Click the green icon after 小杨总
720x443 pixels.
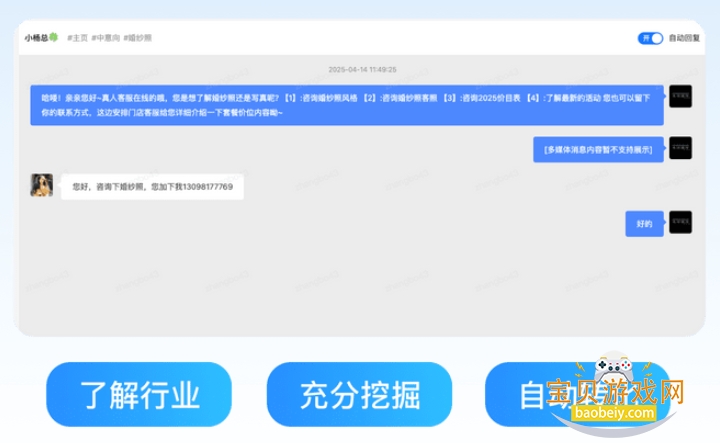tap(54, 38)
